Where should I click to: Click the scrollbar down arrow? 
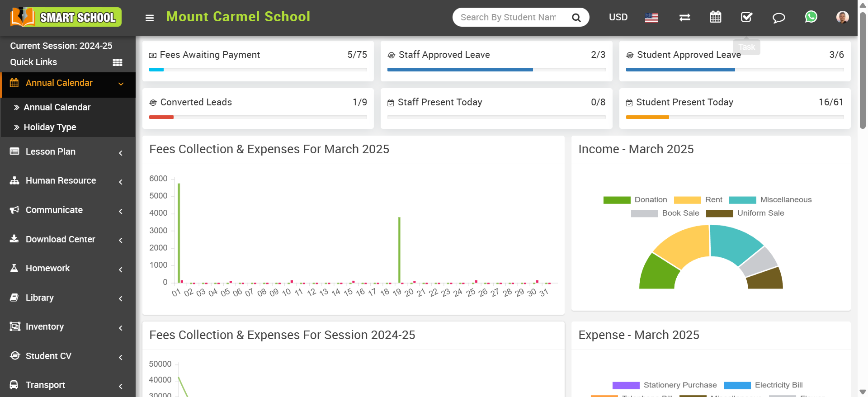point(863,392)
